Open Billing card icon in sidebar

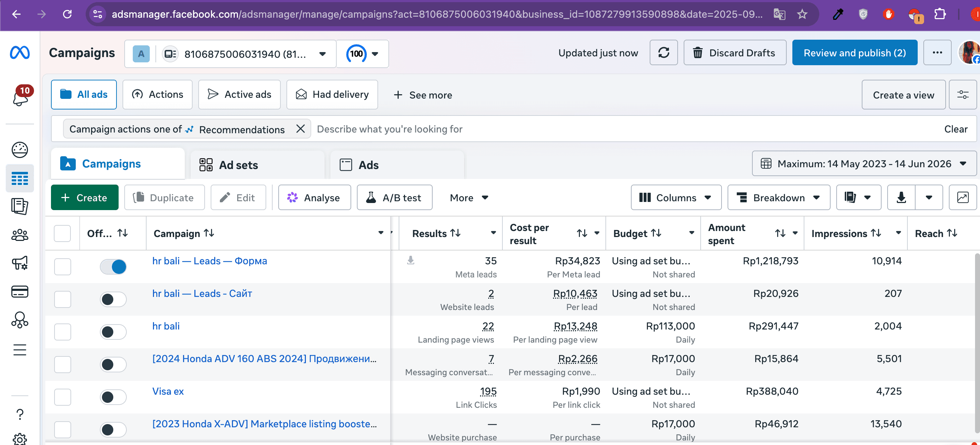(20, 292)
